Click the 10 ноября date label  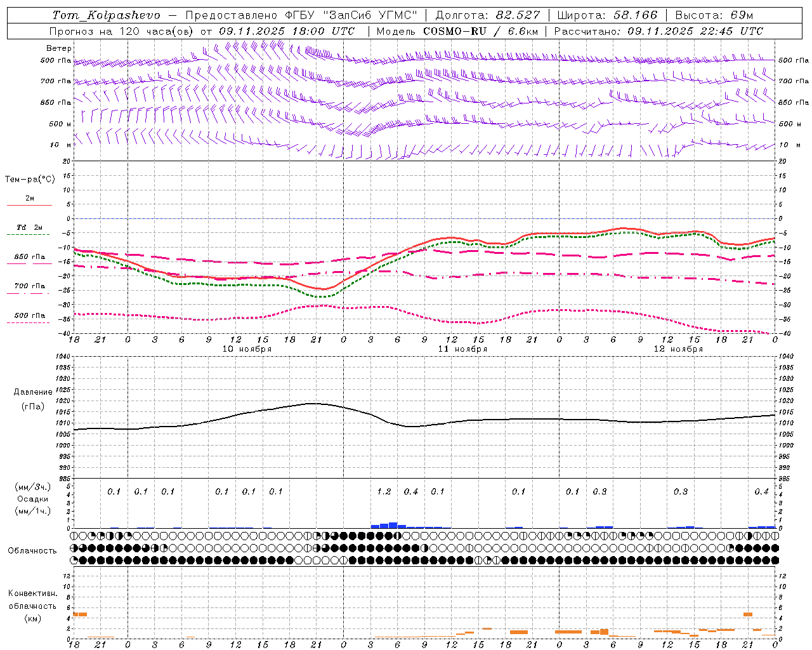(247, 349)
